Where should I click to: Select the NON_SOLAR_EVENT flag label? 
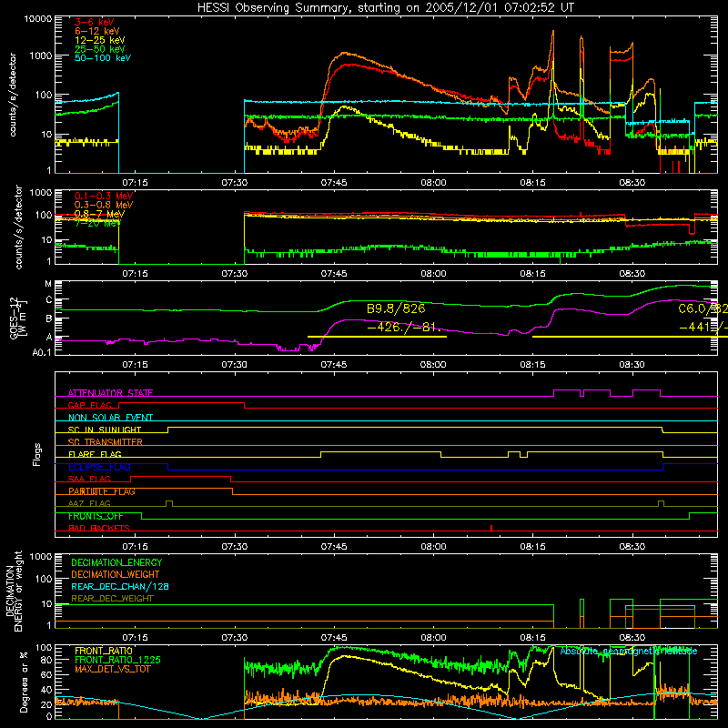point(110,418)
